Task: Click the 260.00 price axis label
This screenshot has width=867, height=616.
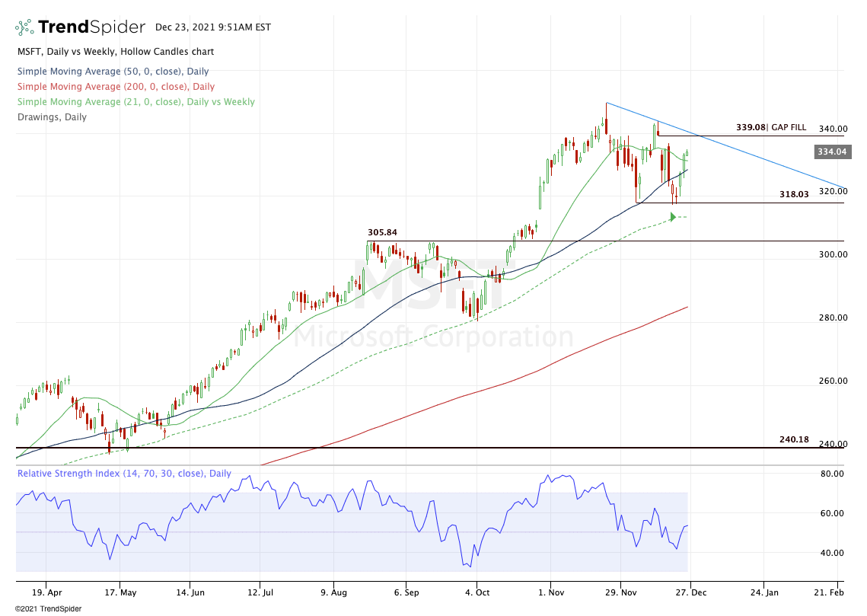Action: click(834, 381)
